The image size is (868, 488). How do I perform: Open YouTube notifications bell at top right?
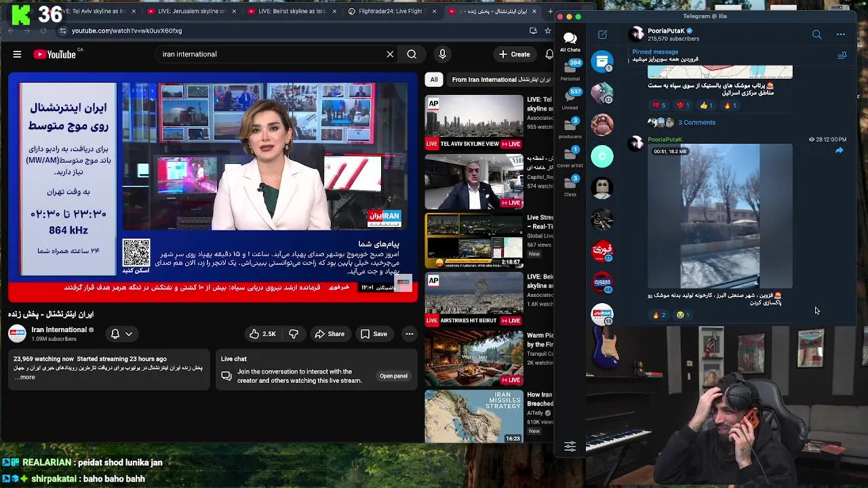click(x=549, y=54)
